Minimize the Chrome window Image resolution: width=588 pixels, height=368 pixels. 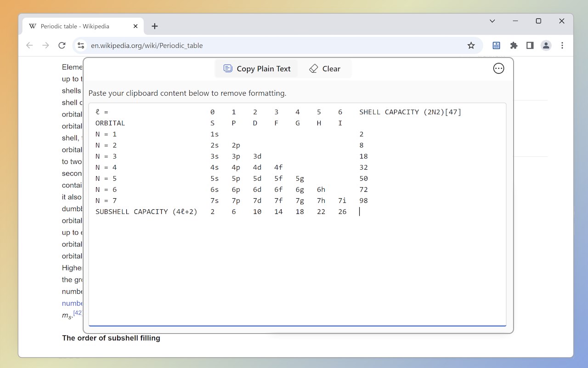click(515, 21)
